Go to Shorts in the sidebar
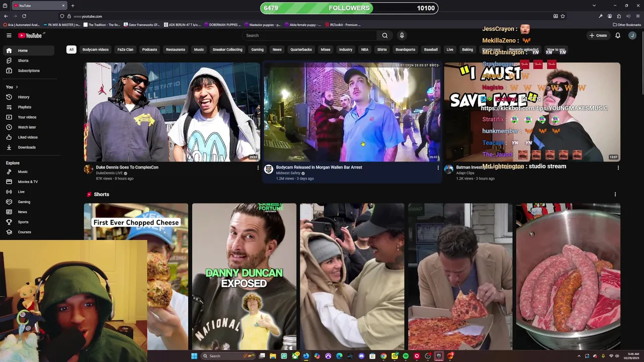 (23, 60)
